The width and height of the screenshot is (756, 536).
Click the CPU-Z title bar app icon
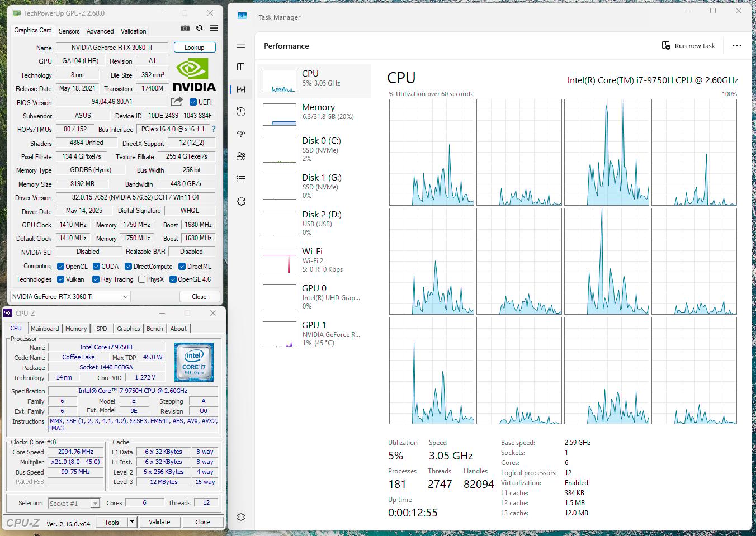tap(8, 313)
